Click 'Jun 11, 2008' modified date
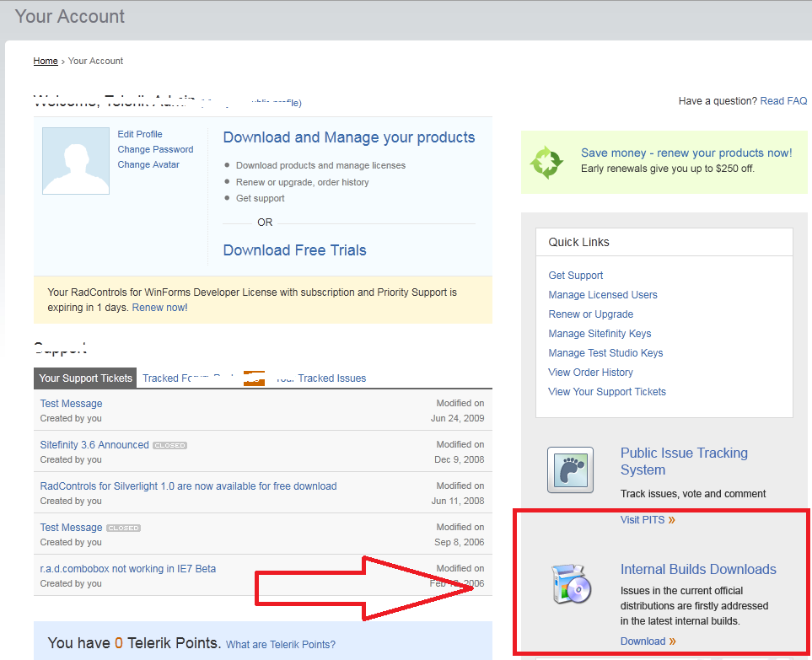The height and width of the screenshot is (660, 812). click(458, 501)
